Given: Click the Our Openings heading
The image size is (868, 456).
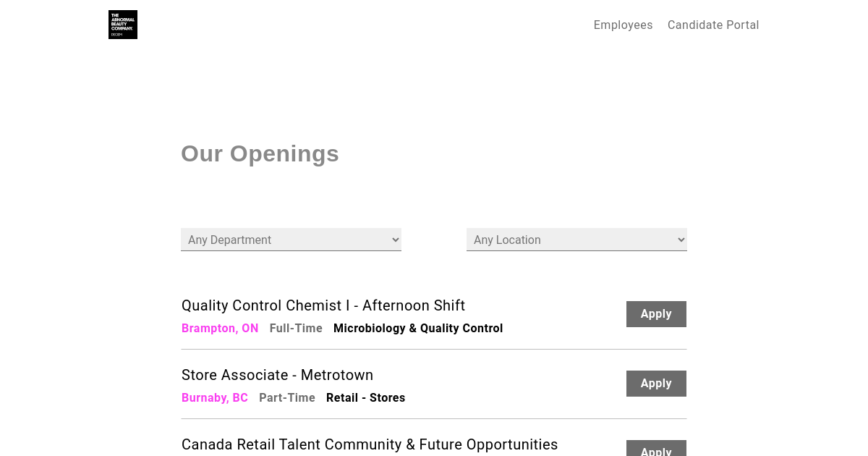Looking at the screenshot, I should [260, 153].
